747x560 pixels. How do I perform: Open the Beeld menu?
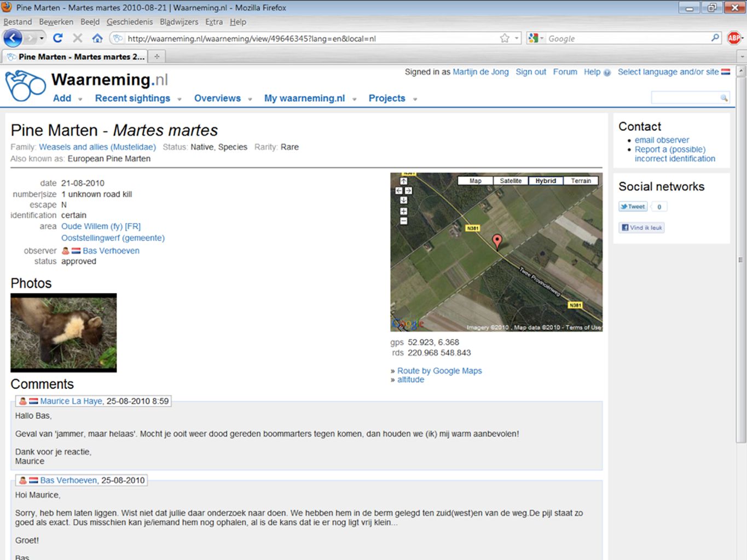tap(90, 22)
